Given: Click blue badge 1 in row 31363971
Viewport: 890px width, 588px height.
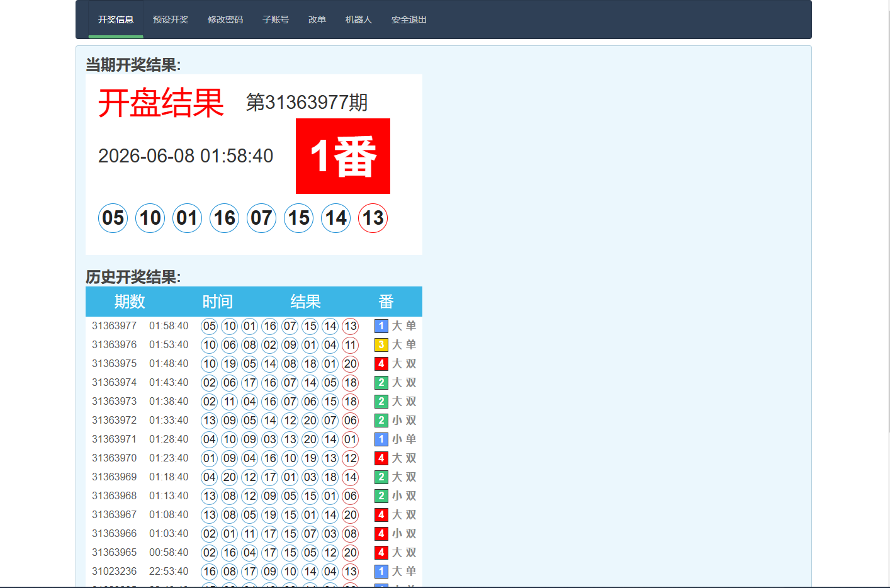Looking at the screenshot, I should 381,439.
